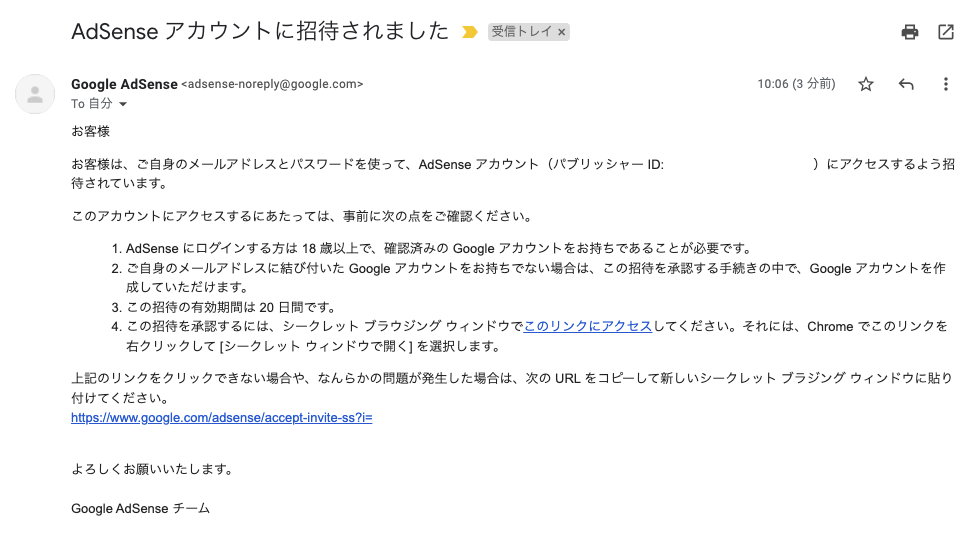Open the accept-invite-ss URL link

221,418
